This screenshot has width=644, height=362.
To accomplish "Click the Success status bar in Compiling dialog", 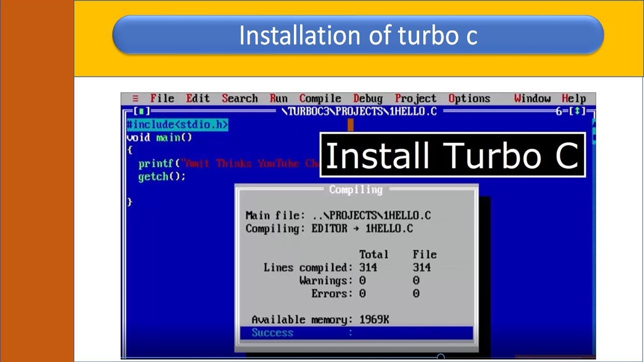I will 356,333.
